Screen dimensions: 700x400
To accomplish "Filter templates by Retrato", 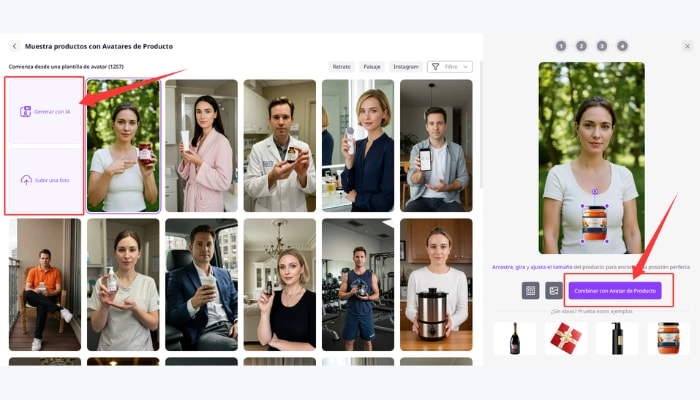I will click(x=342, y=66).
